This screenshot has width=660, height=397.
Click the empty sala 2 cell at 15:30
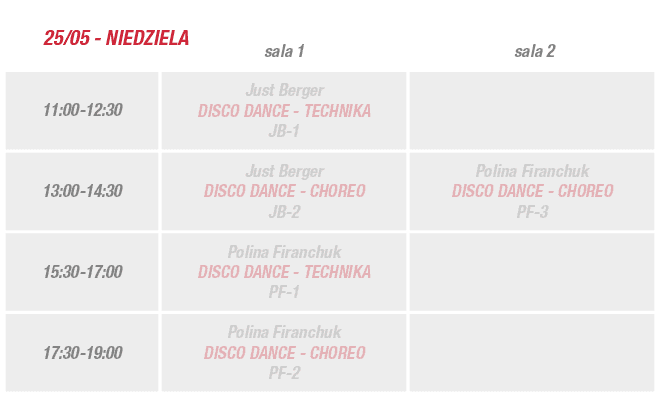pyautogui.click(x=532, y=272)
